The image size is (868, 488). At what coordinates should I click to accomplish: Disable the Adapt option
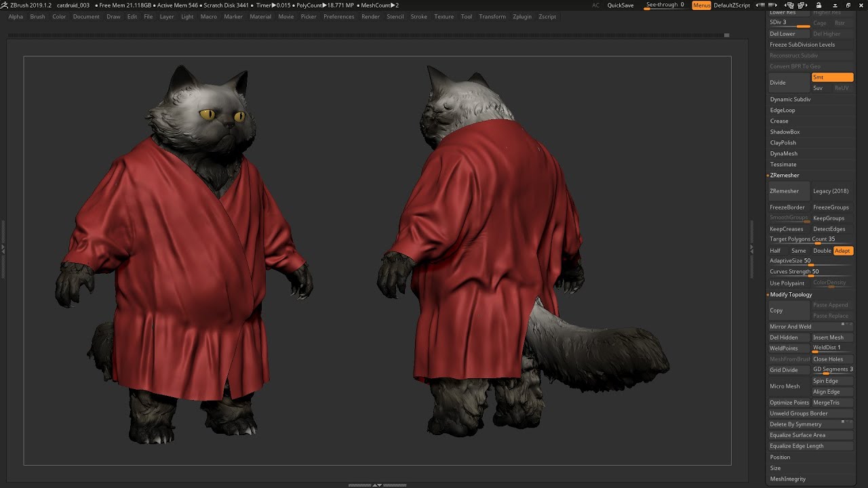843,251
